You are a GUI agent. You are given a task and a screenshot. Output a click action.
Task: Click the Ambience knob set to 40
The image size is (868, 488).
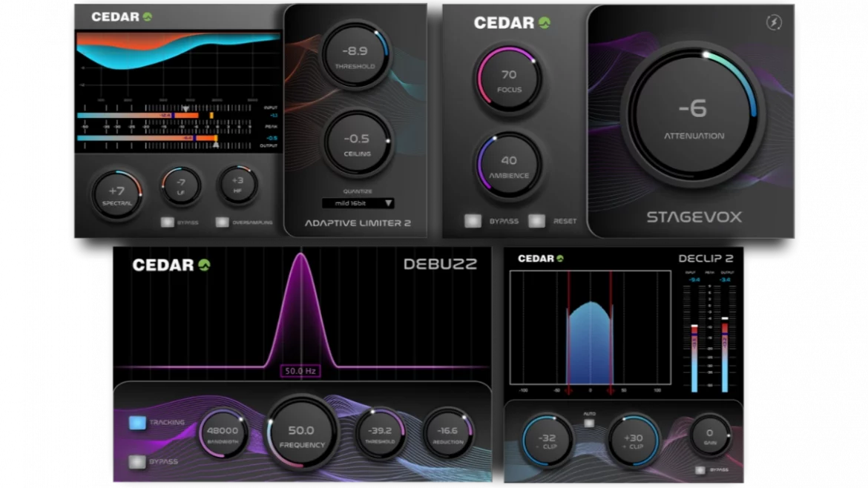pos(509,165)
